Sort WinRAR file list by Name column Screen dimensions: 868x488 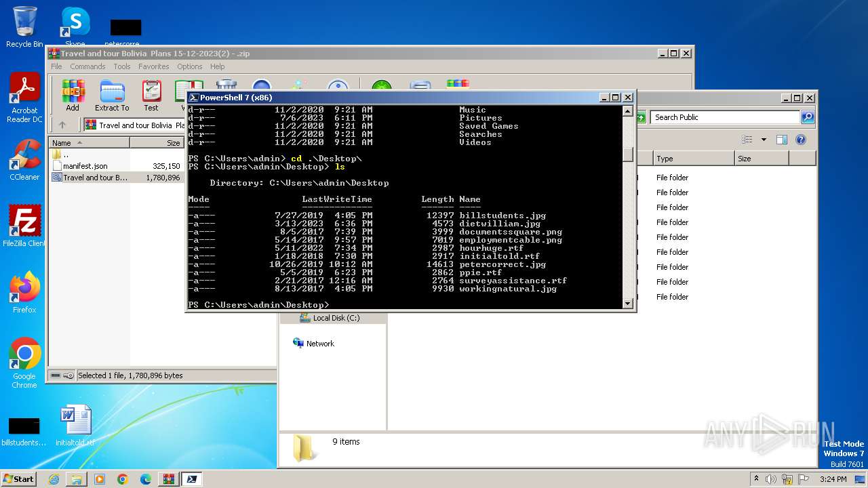pos(89,142)
